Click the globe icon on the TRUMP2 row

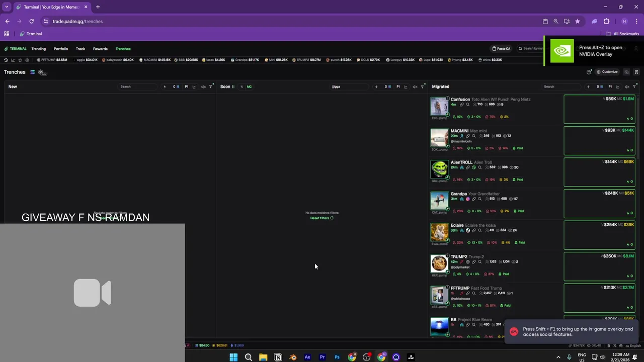[x=467, y=262]
